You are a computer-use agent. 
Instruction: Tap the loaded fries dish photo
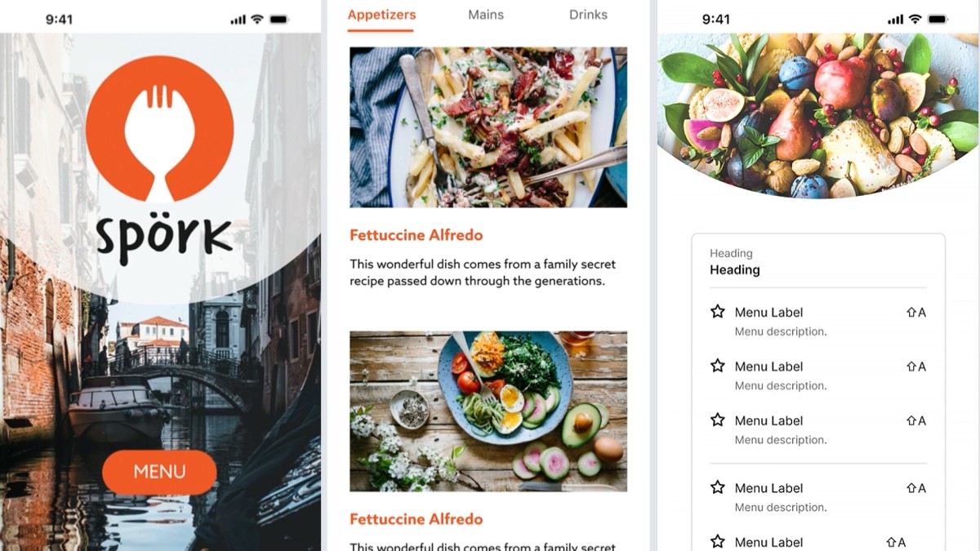click(x=488, y=127)
